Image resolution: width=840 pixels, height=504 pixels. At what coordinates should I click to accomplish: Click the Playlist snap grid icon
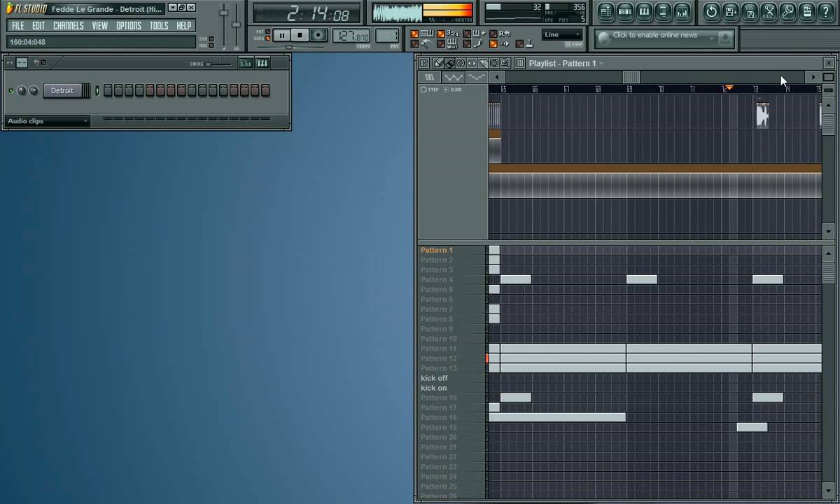[519, 63]
